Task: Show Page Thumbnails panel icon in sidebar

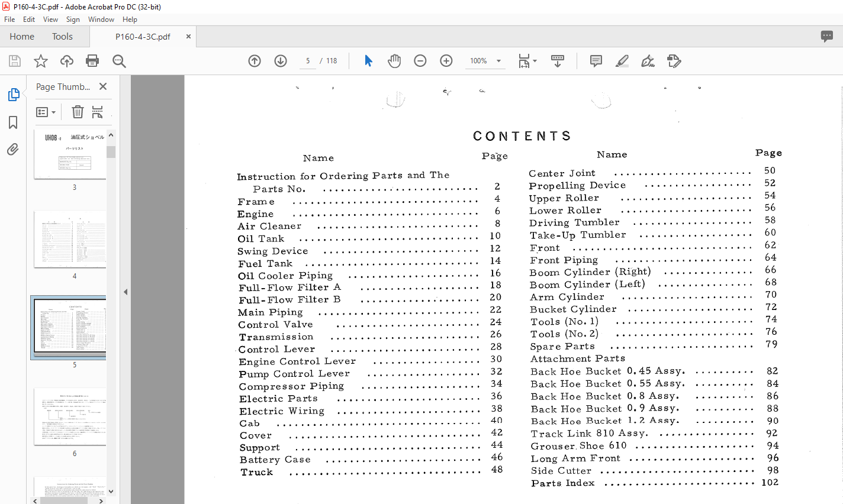Action: coord(13,95)
